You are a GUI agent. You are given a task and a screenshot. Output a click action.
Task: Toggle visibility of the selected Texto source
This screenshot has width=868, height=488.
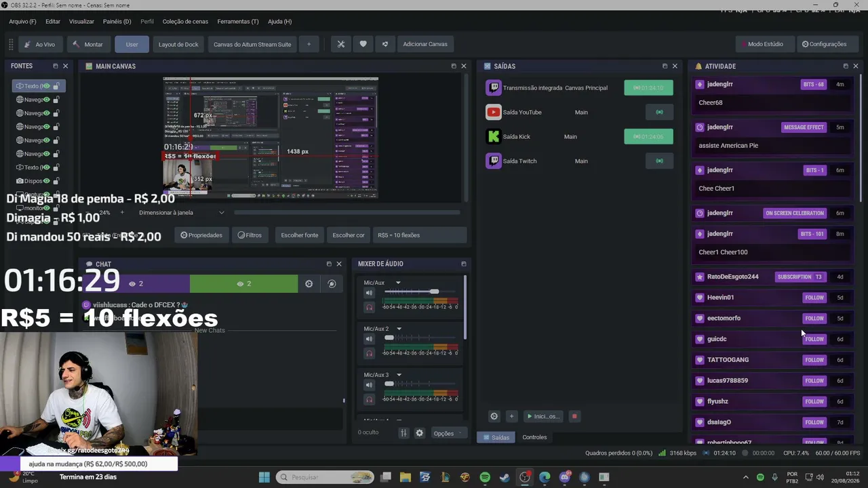[46, 86]
